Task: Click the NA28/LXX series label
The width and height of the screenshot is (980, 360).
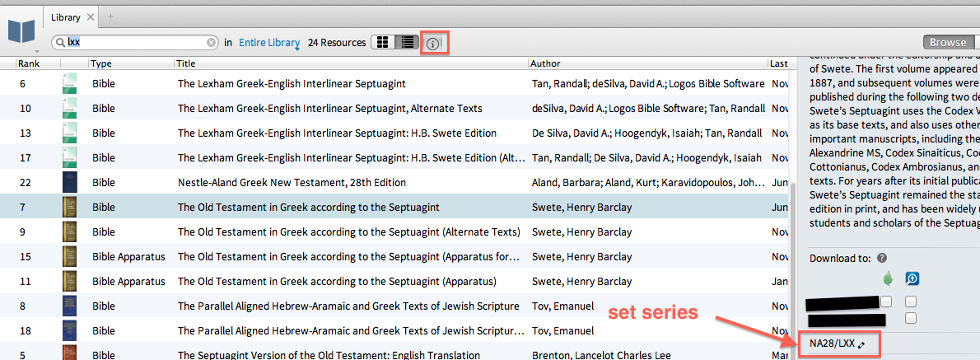Action: click(832, 344)
